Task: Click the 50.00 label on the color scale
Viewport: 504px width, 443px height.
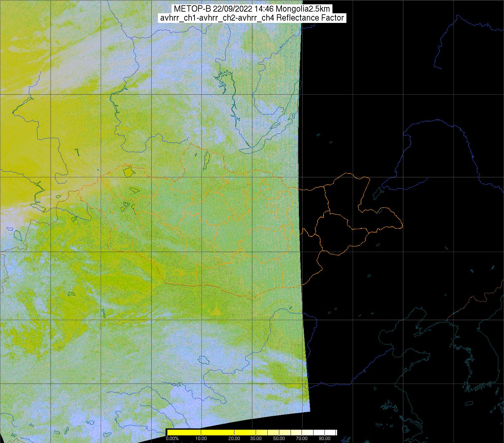Action: [279, 438]
